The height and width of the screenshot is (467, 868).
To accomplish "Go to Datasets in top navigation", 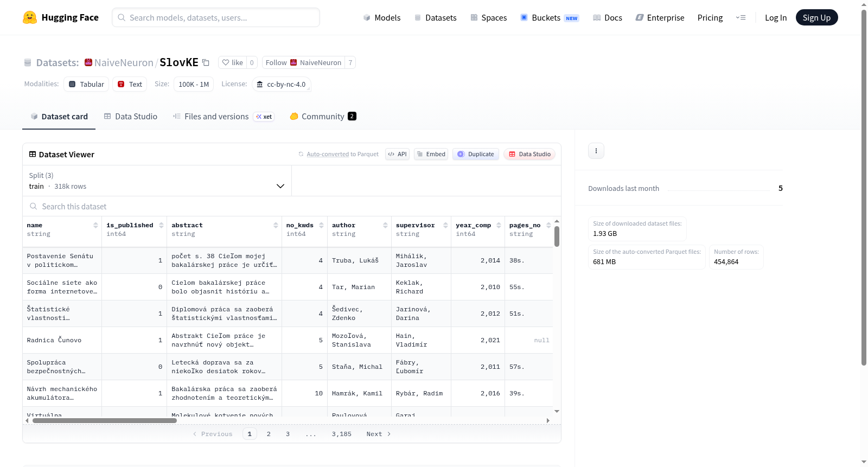I will click(435, 17).
